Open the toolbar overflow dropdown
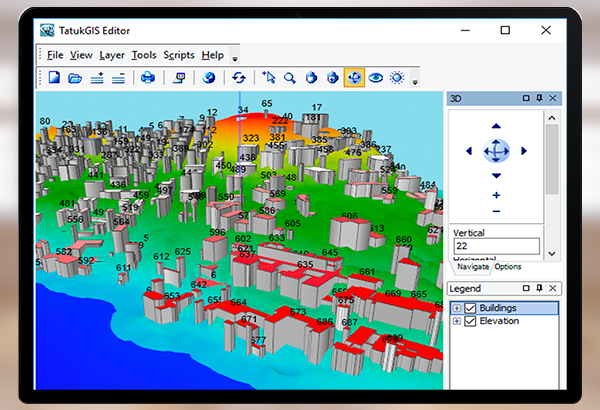Viewport: 600px width, 410px height. tap(415, 82)
